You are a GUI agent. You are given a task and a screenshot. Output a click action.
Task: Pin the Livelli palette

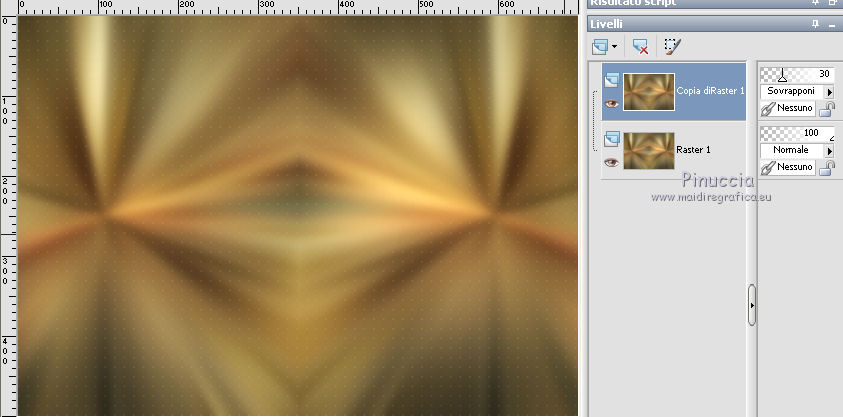816,24
